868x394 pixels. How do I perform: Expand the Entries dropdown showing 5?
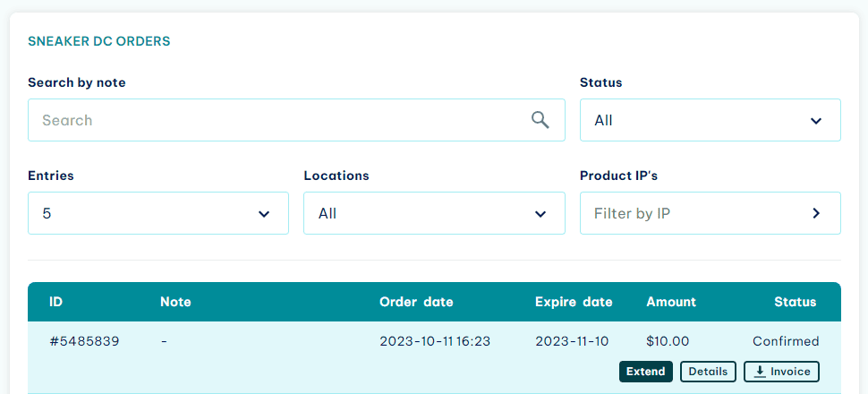[158, 213]
